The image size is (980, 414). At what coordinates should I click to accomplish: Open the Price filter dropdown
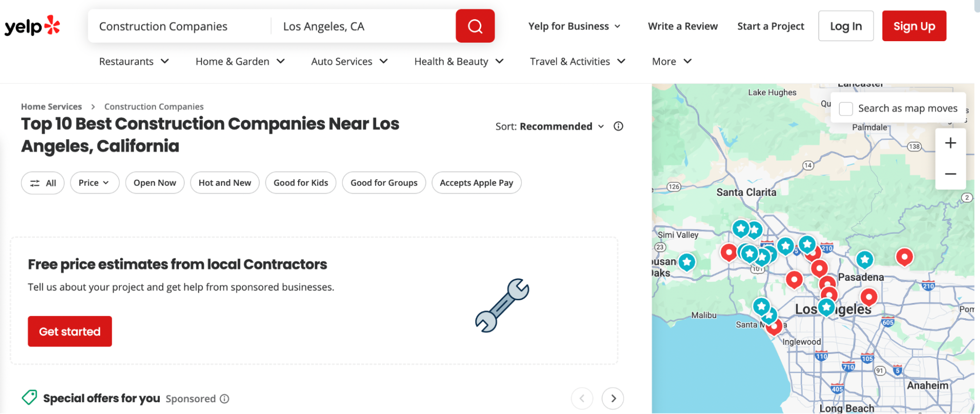[x=95, y=183]
